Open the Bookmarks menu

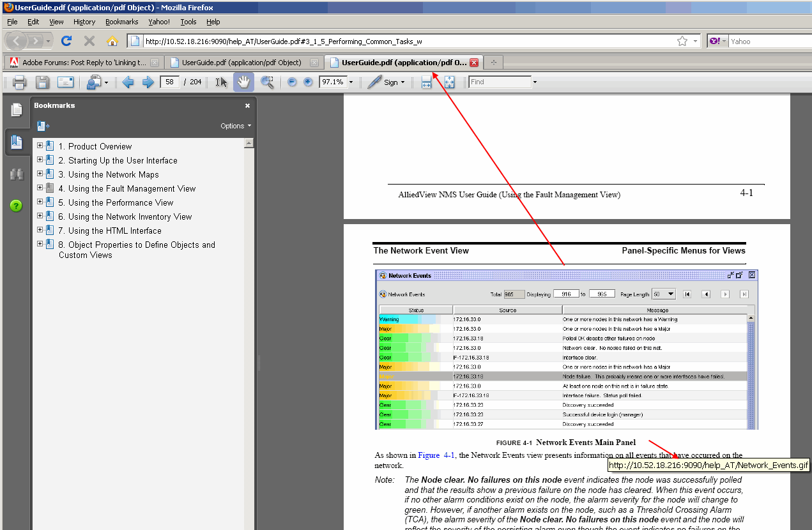pos(122,22)
